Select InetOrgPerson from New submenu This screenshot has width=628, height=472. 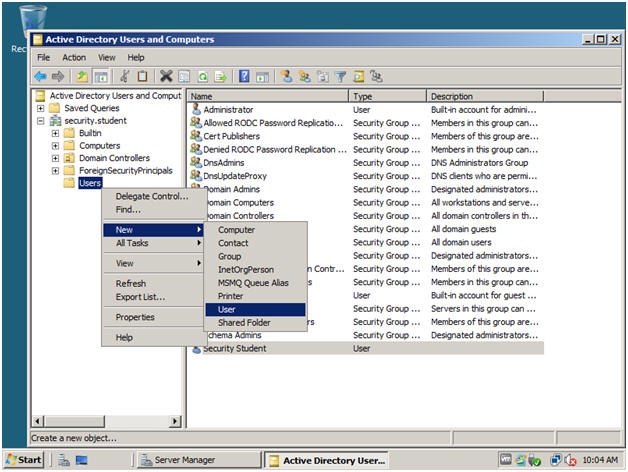[x=255, y=269]
